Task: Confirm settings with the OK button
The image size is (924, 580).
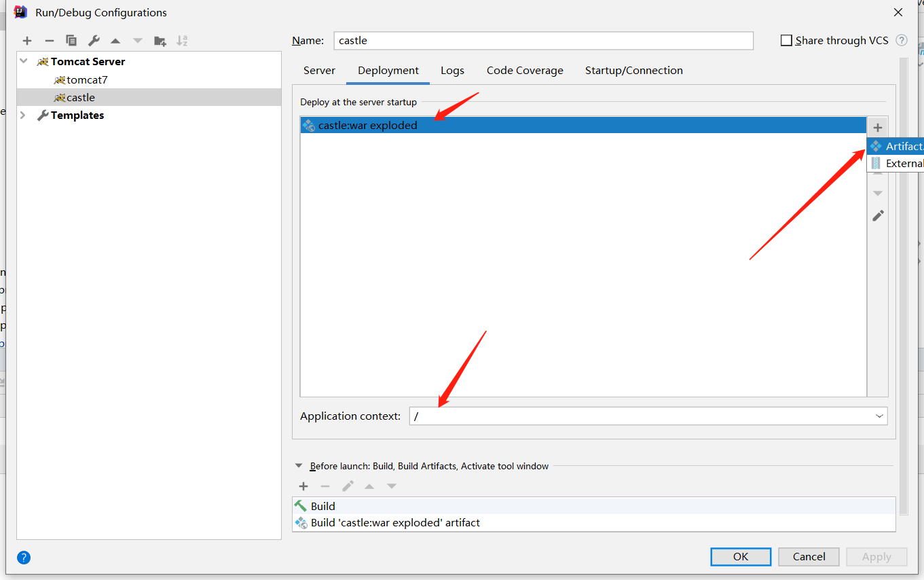Action: point(740,556)
